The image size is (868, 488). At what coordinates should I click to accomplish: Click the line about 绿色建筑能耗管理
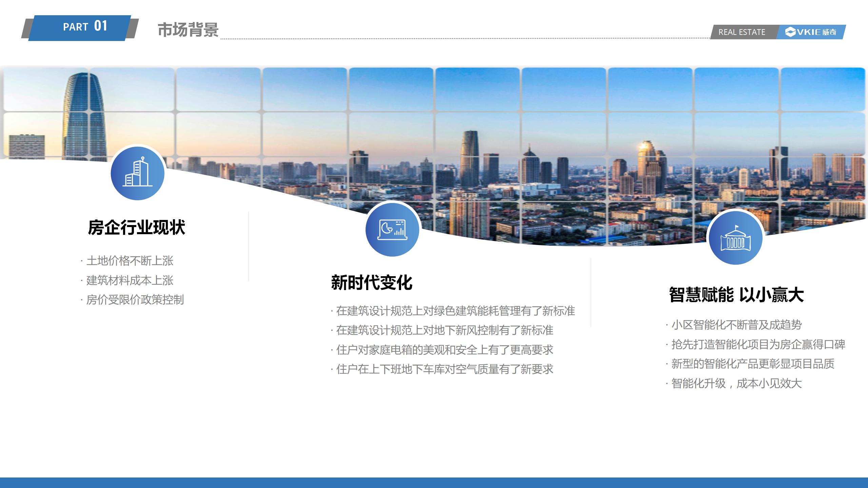(455, 311)
